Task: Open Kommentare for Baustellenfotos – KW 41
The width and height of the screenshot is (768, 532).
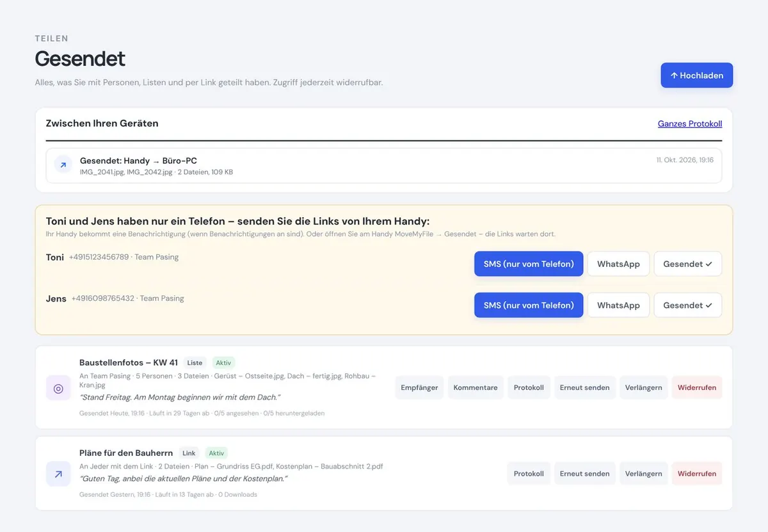Action: (x=476, y=387)
